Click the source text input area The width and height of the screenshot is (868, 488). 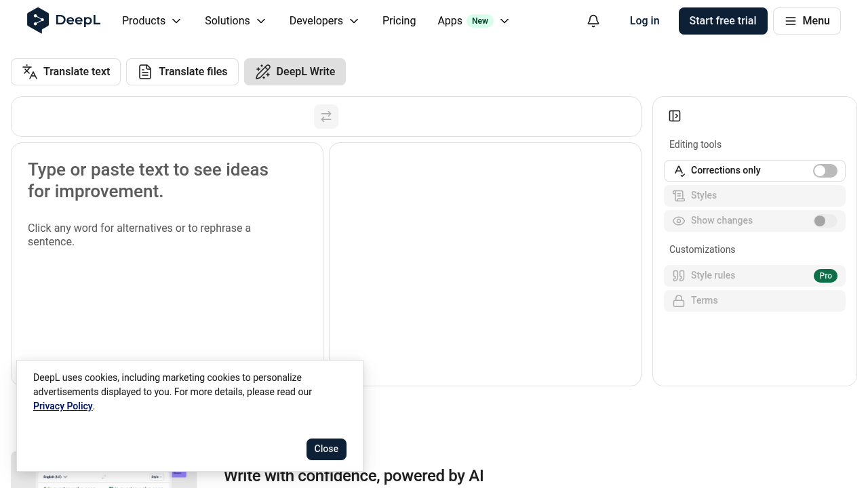[x=167, y=264]
